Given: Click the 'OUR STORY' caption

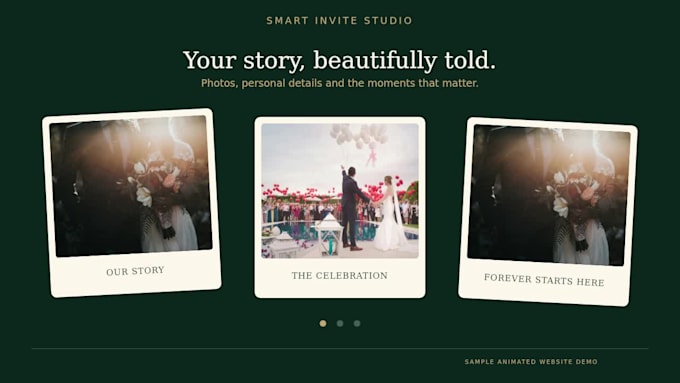Looking at the screenshot, I should click(x=135, y=271).
